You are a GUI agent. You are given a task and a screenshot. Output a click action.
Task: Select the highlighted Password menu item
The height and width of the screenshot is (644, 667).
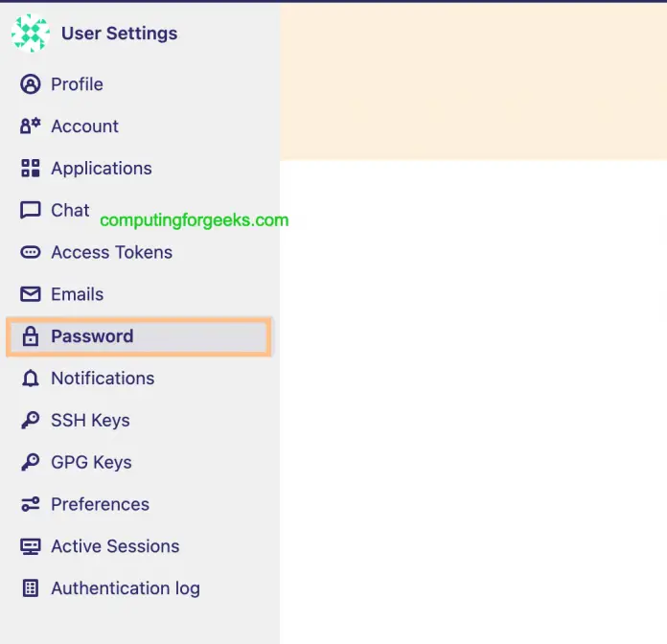(92, 336)
